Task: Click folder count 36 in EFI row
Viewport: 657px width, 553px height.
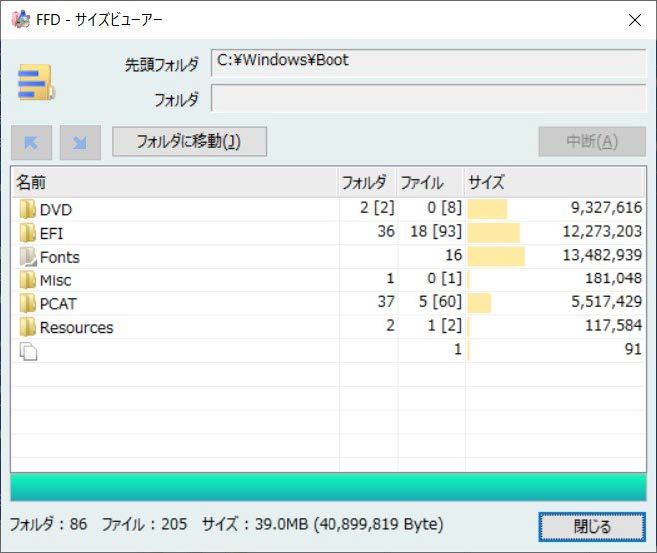Action: pyautogui.click(x=386, y=231)
